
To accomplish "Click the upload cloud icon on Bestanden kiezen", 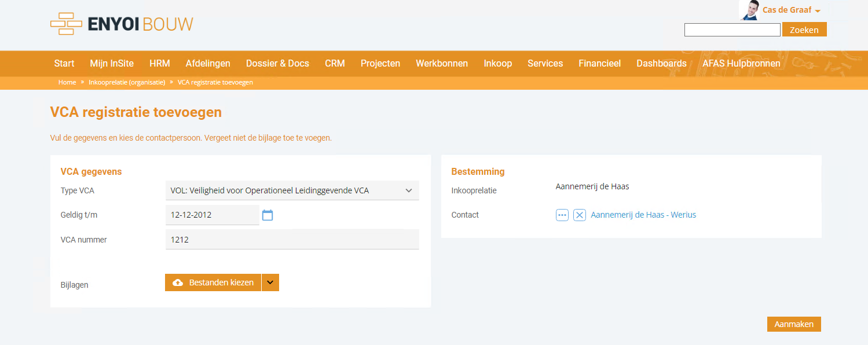I will (178, 282).
